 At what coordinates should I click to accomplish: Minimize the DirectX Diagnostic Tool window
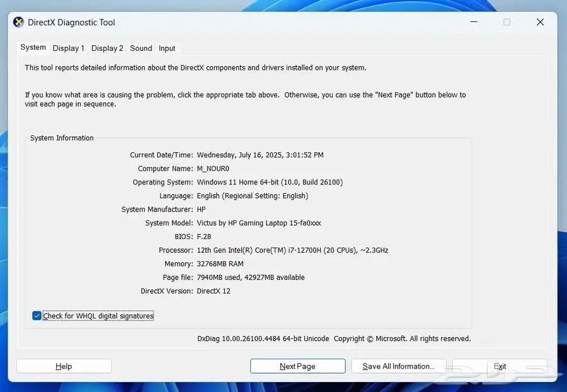pos(474,22)
